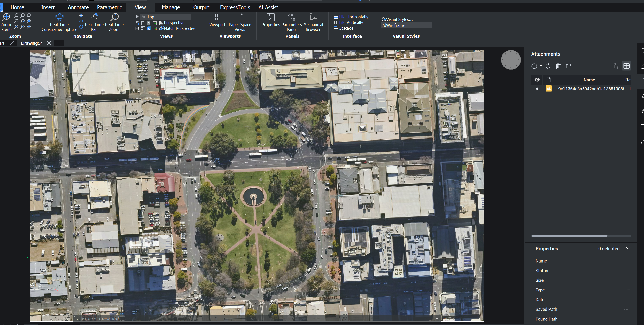Open Paper Space Views

(240, 22)
